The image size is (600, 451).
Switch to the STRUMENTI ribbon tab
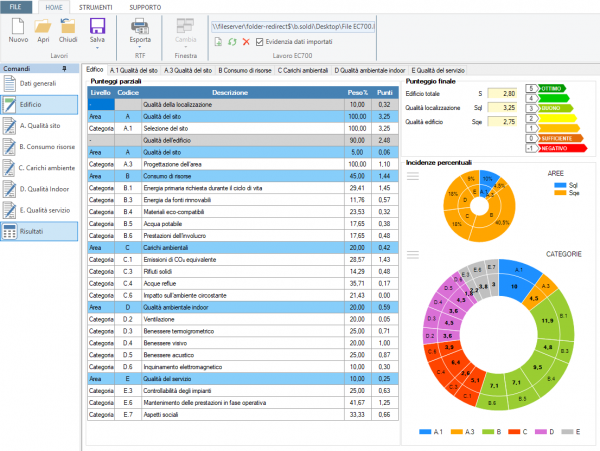tap(96, 7)
